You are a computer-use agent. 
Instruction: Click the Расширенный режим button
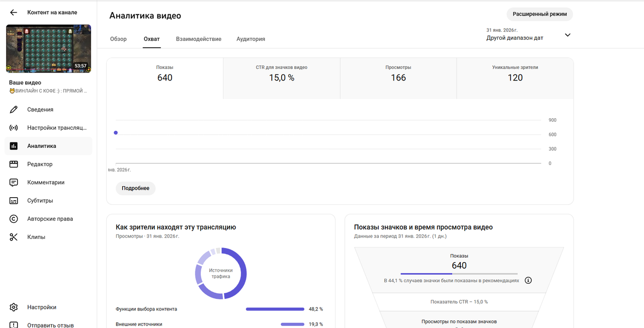tap(539, 14)
